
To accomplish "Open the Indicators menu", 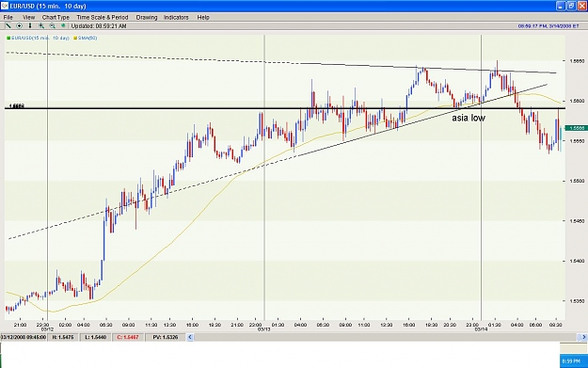I will pos(176,17).
